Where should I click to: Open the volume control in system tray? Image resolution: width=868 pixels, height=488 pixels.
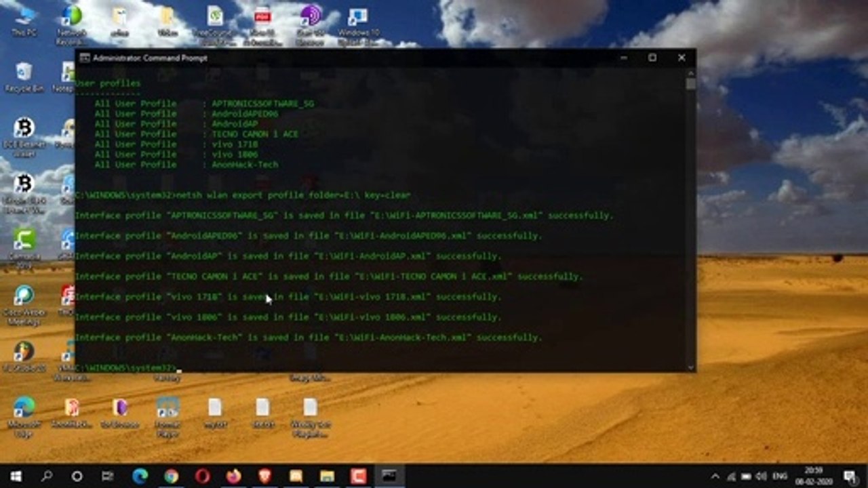pyautogui.click(x=761, y=476)
